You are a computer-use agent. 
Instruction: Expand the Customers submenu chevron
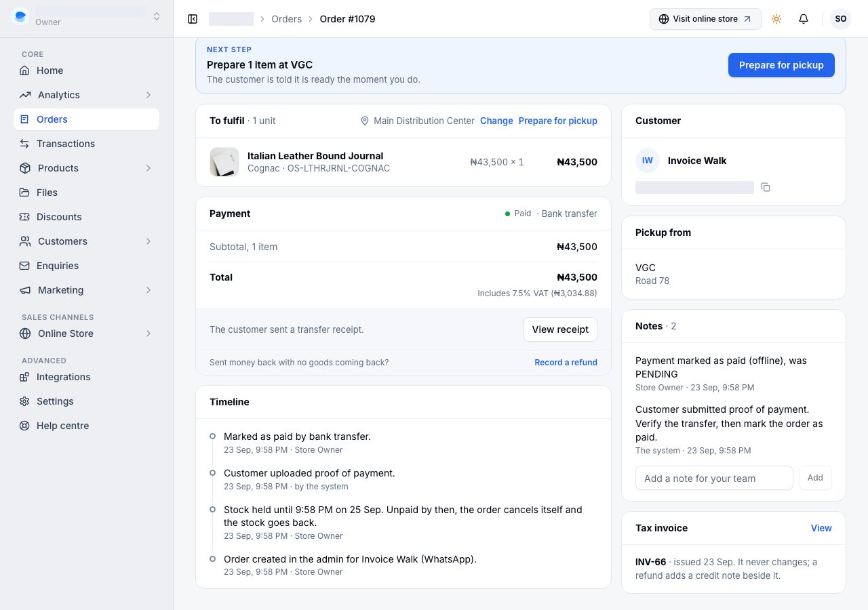tap(149, 241)
